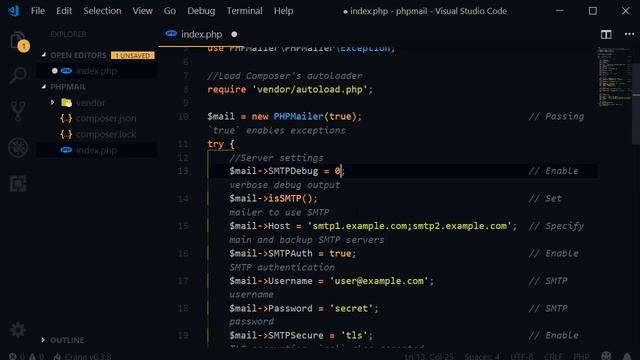Viewport: 640px width, 360px height.
Task: Open the Go menu
Action: click(170, 11)
